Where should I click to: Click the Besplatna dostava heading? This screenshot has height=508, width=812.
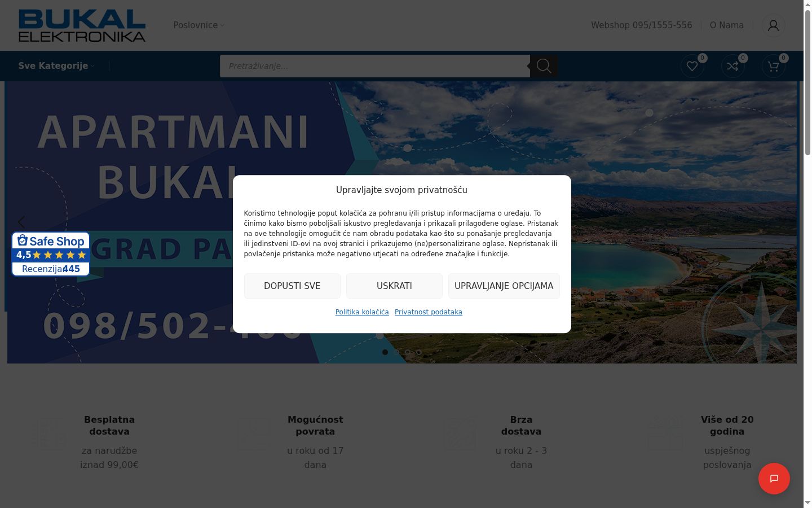coord(109,426)
